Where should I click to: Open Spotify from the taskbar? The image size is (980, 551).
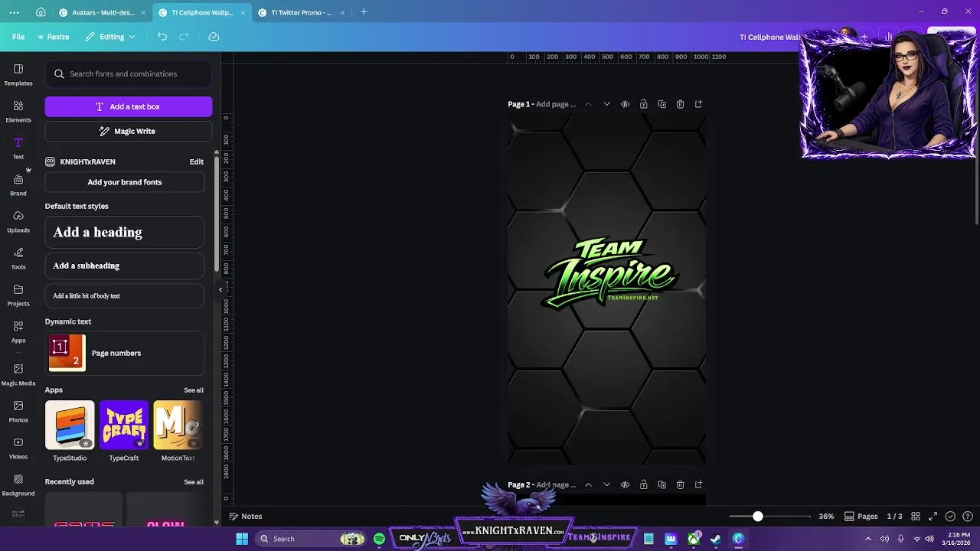[x=379, y=539]
